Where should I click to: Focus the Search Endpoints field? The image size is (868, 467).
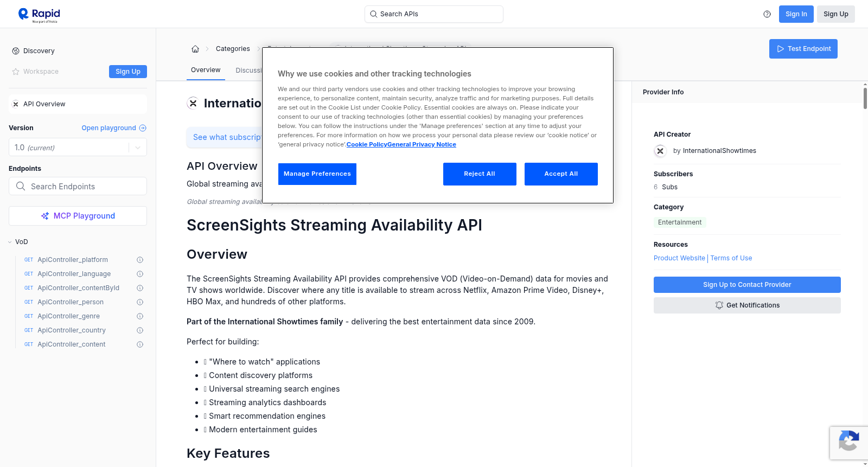click(x=78, y=186)
